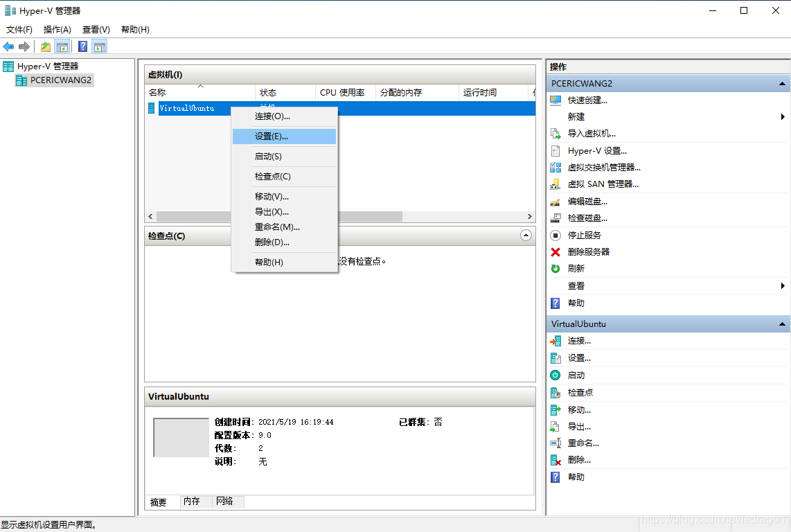Open the File (文件) menu

coord(19,30)
